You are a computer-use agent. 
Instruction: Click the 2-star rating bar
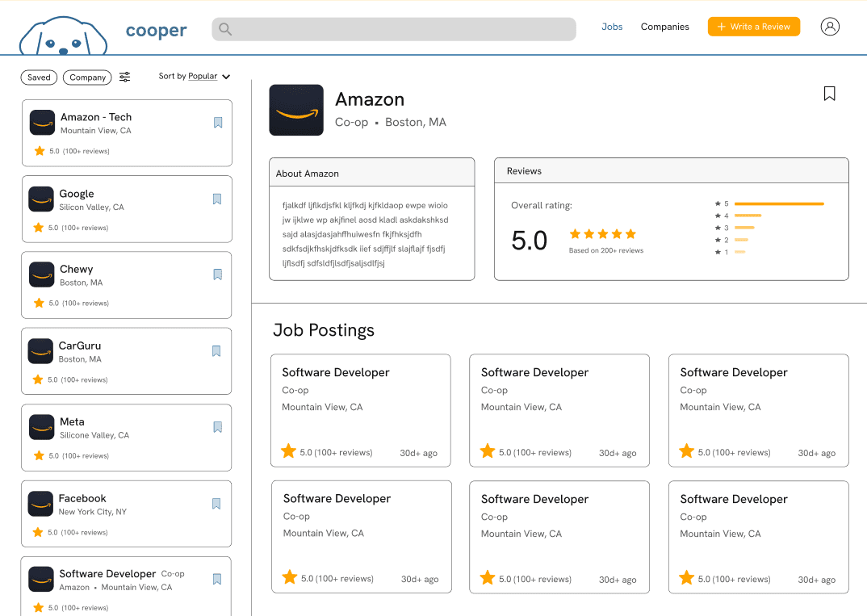741,240
